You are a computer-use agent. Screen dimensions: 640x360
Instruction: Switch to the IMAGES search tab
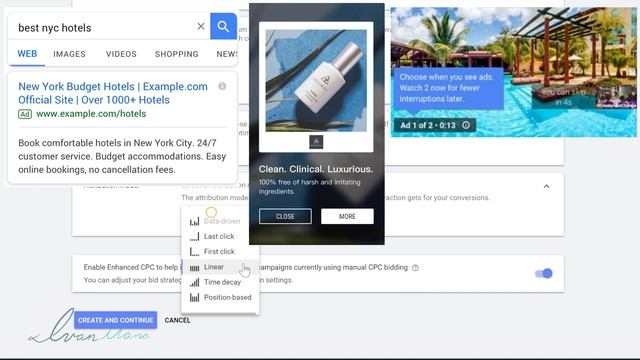click(69, 54)
